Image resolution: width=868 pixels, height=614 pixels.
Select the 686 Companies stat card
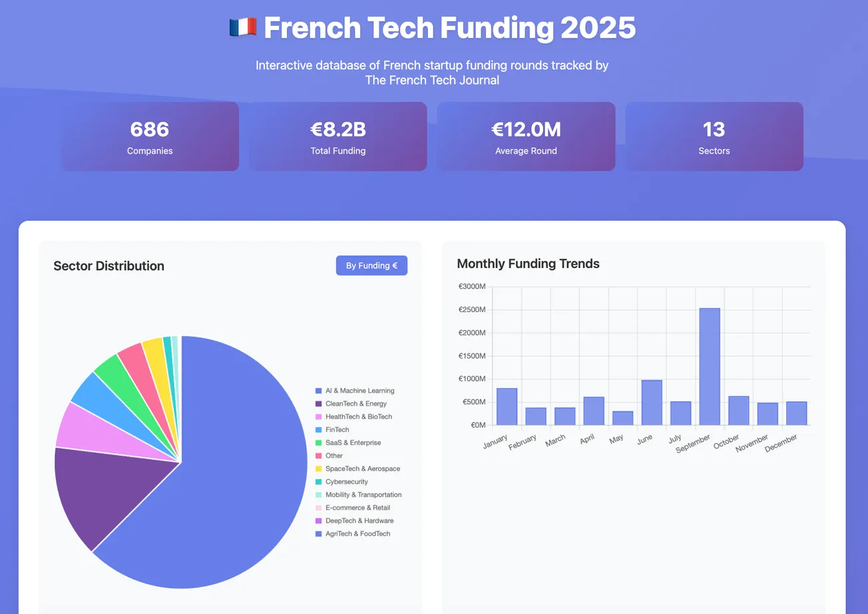pyautogui.click(x=150, y=136)
